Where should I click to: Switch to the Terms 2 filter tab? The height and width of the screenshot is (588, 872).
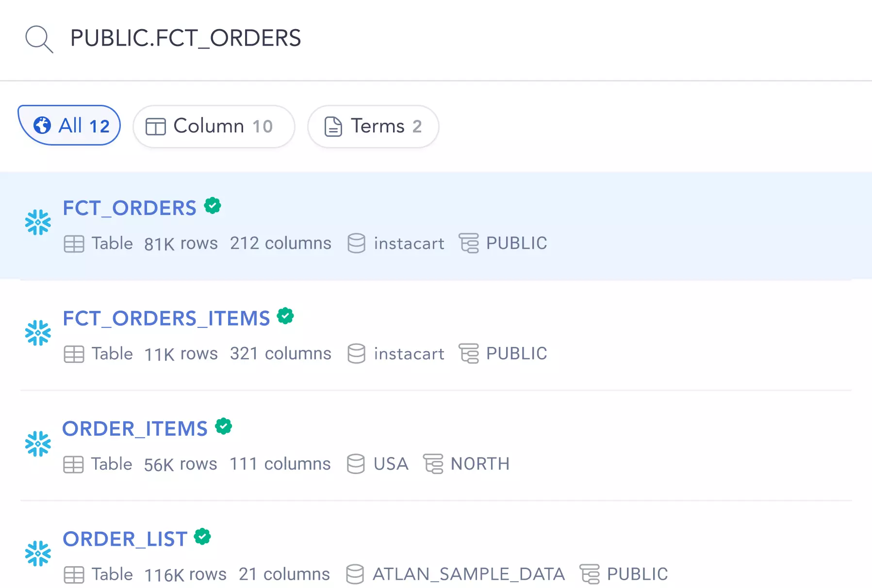click(373, 127)
